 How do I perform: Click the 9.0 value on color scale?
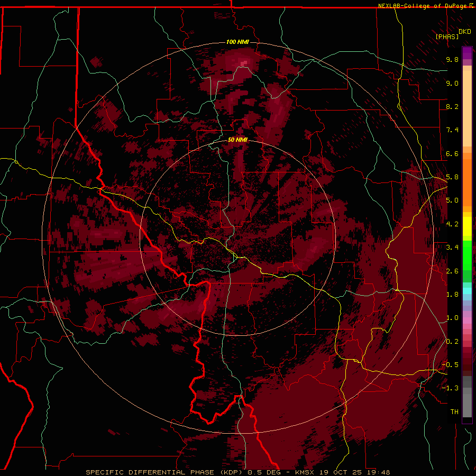(452, 83)
